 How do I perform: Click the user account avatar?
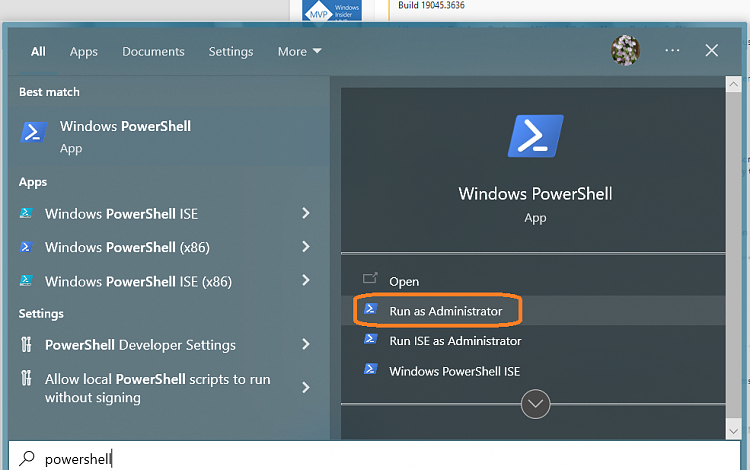tap(625, 50)
